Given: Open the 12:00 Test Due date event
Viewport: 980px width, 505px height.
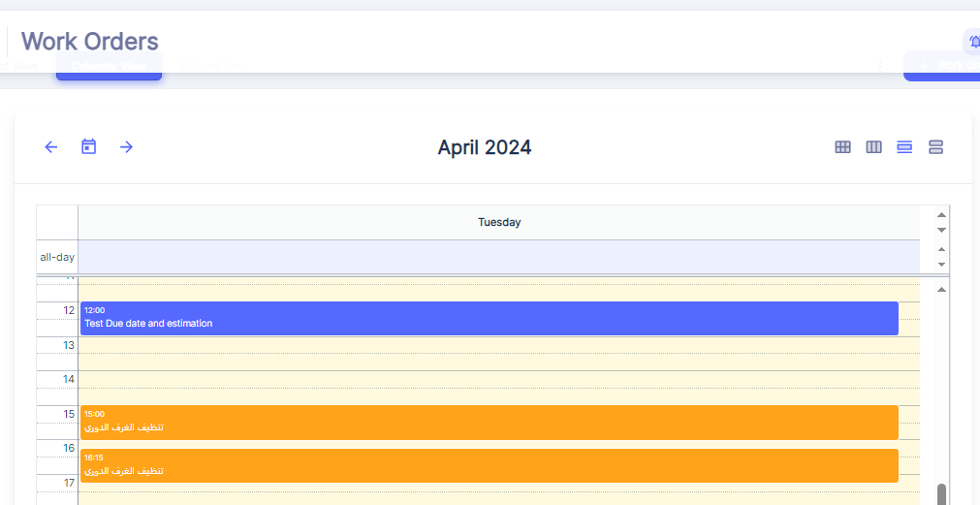Looking at the screenshot, I should 489,318.
